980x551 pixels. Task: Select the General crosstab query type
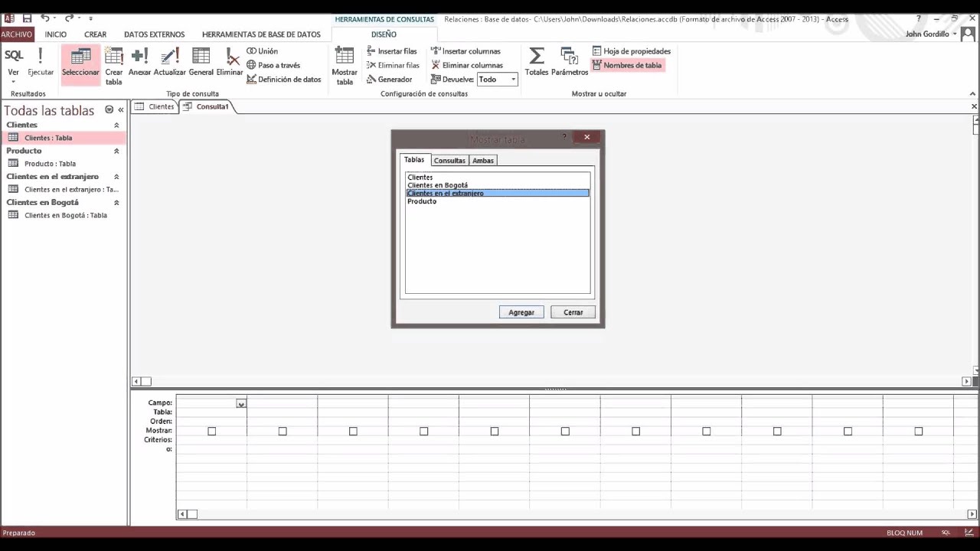click(x=201, y=62)
